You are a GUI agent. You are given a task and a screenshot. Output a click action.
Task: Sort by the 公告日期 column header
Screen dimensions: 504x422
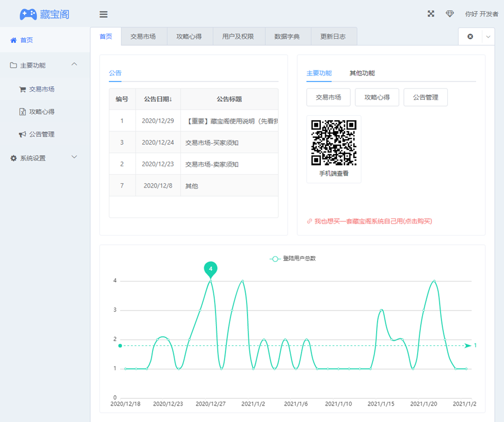point(158,99)
